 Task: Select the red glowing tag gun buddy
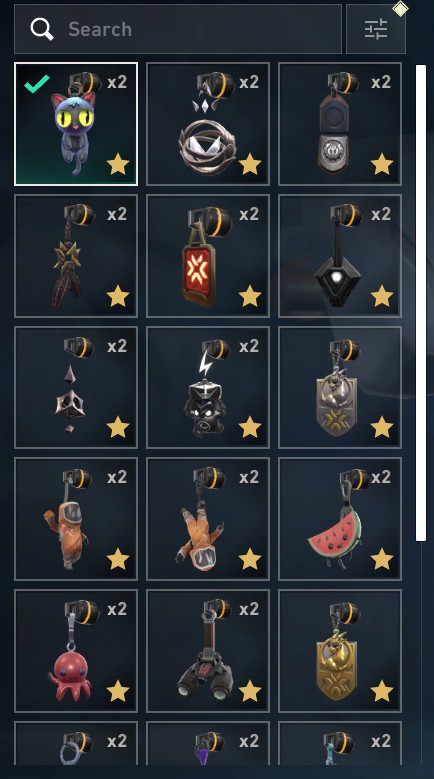tap(208, 256)
